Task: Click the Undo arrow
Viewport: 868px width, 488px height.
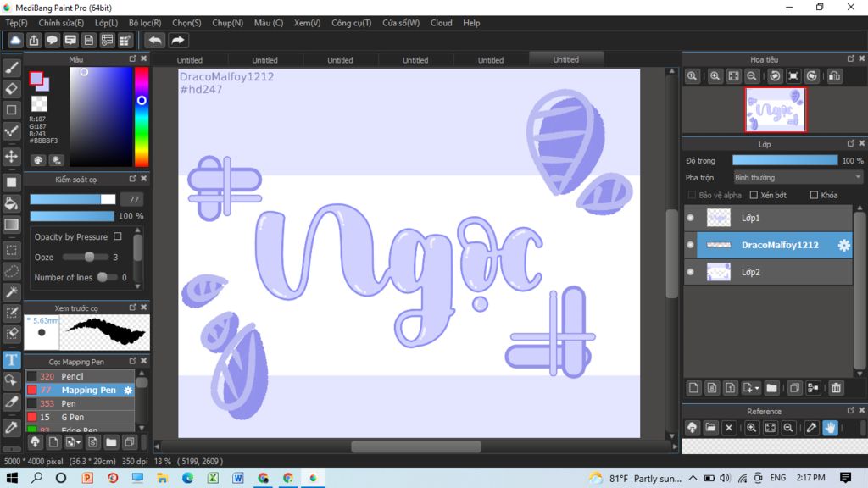Action: pos(155,41)
